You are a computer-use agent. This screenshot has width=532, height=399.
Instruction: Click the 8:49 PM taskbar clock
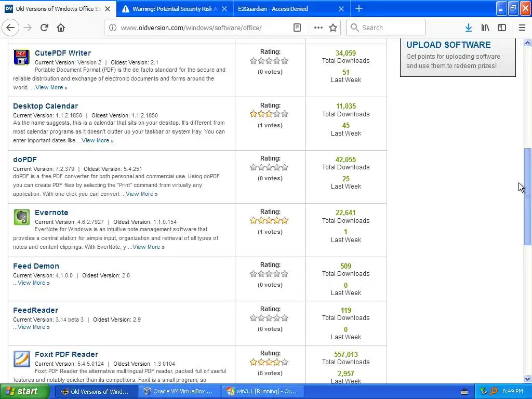pos(513,392)
